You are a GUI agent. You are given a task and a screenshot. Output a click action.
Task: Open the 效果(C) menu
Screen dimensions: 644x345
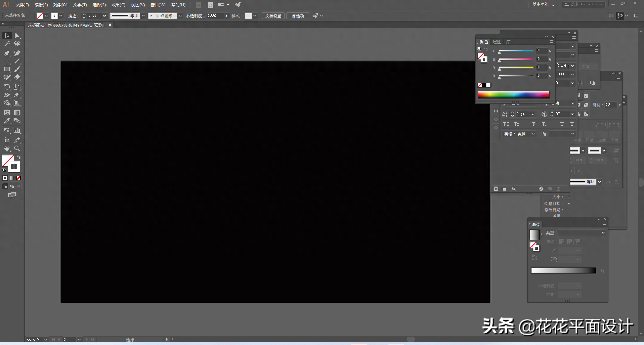[118, 5]
